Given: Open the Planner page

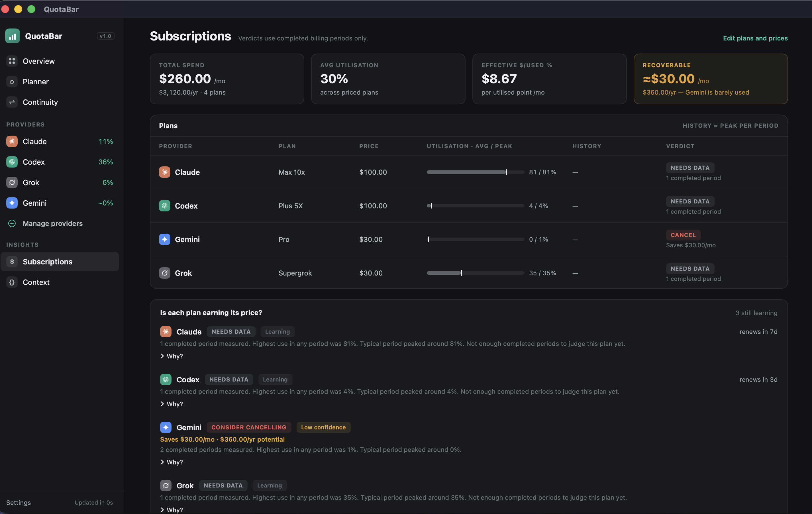Looking at the screenshot, I should point(60,81).
